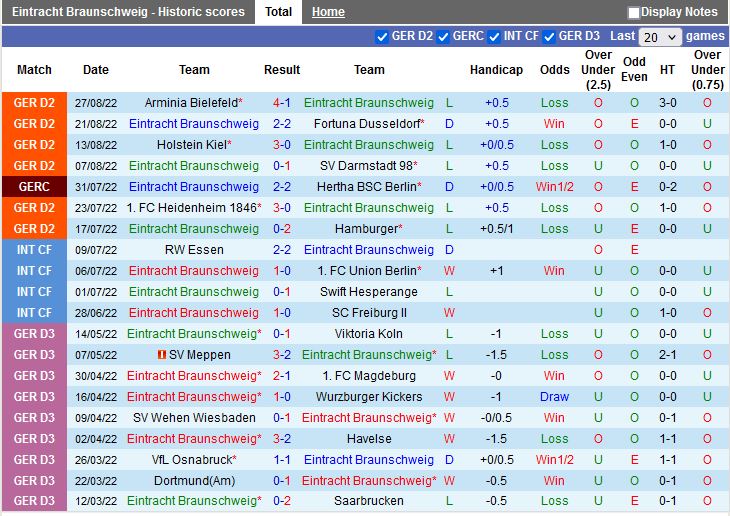Viewport: 730px width, 516px height.
Task: Click GER D2 label on the 27/08/22 row
Action: (34, 103)
